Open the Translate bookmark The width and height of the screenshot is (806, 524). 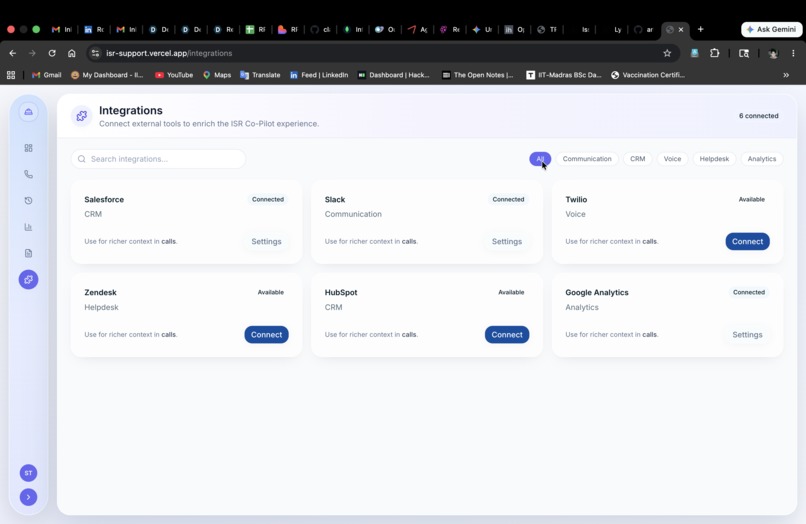(x=260, y=75)
